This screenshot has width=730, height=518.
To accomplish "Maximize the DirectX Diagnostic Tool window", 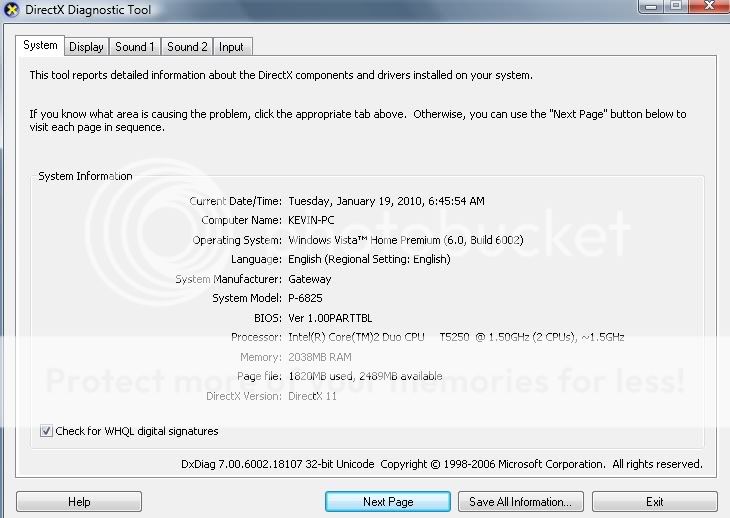I will point(675,6).
